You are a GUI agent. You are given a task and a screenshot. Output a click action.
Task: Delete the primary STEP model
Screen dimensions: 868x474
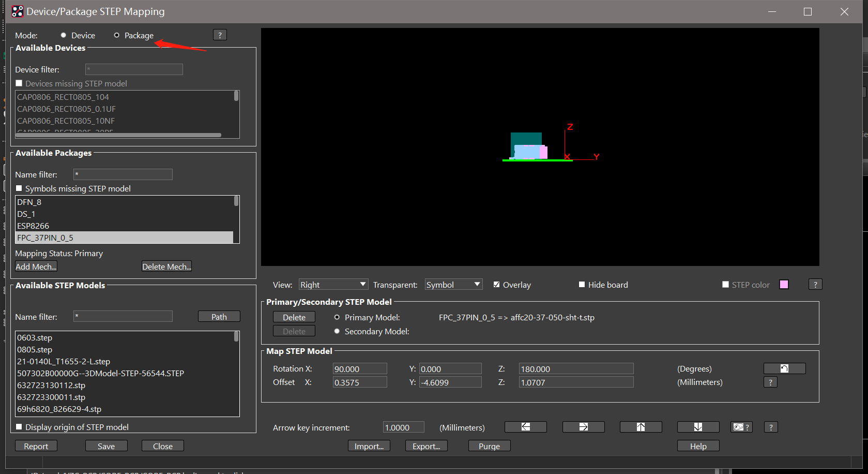294,317
